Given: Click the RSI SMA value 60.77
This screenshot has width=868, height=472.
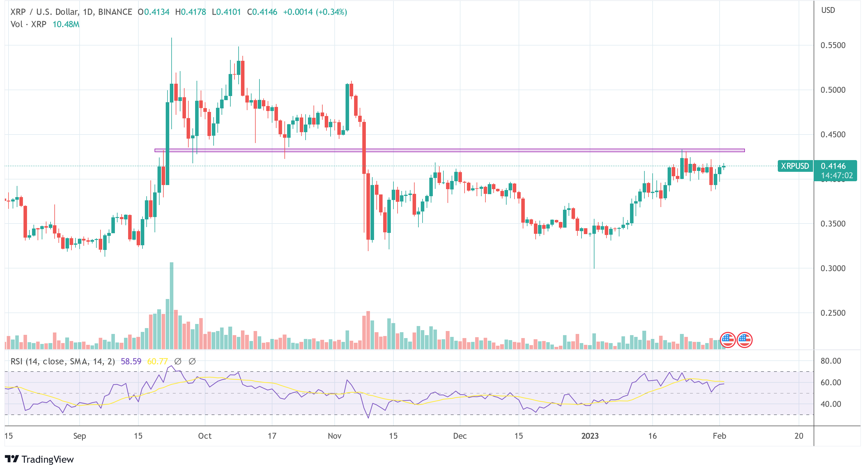Looking at the screenshot, I should [x=157, y=362].
